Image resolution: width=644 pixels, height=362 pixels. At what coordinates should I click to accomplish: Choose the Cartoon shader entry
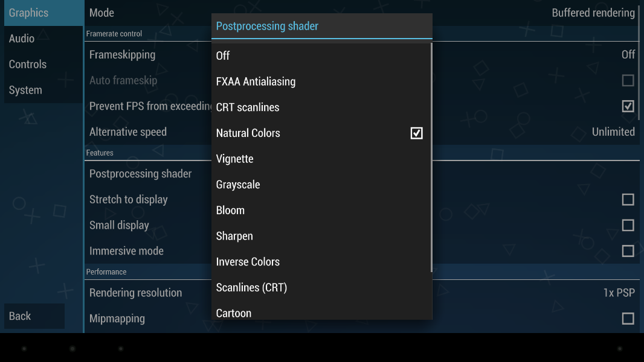click(234, 313)
